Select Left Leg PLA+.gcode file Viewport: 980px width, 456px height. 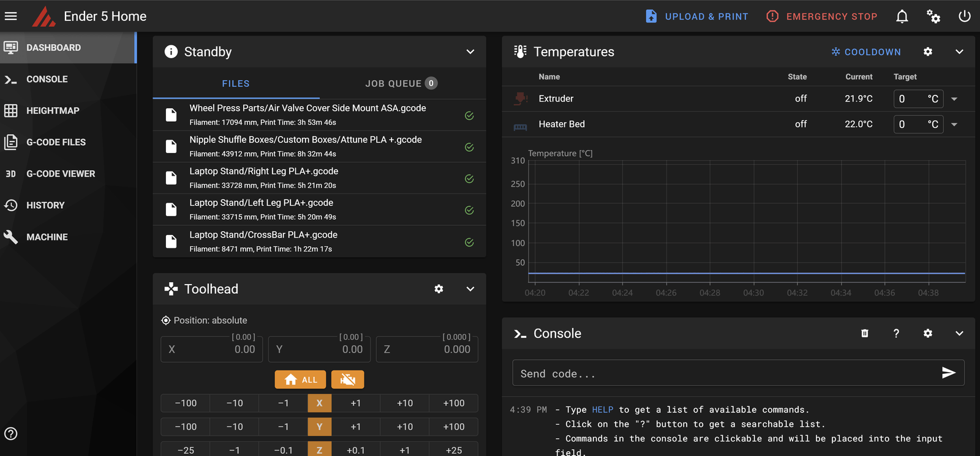[319, 210]
